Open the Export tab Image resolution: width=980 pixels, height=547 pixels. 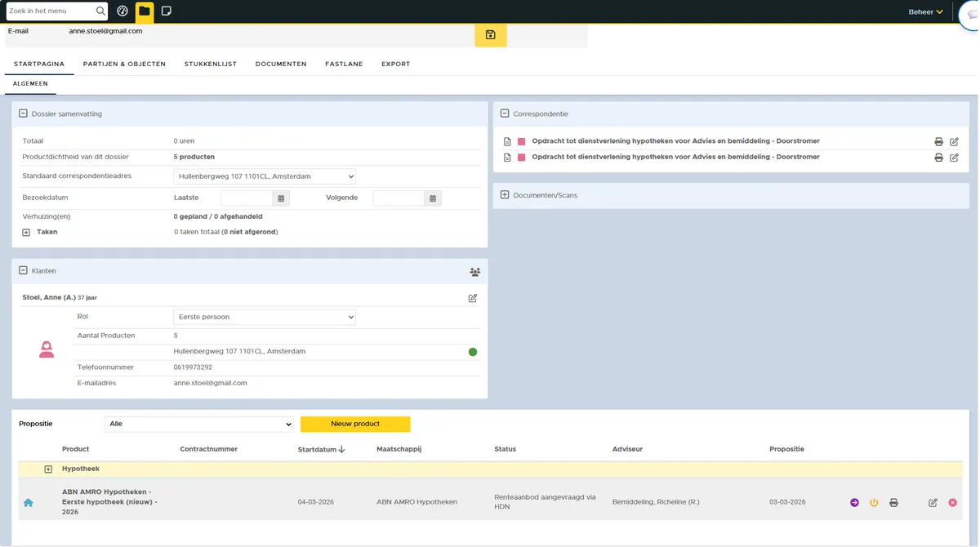(x=395, y=64)
